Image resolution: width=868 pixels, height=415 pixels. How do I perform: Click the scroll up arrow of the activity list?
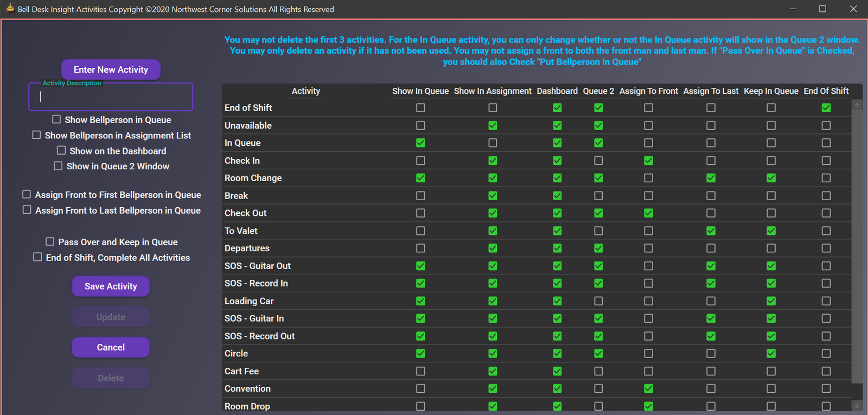coord(857,106)
